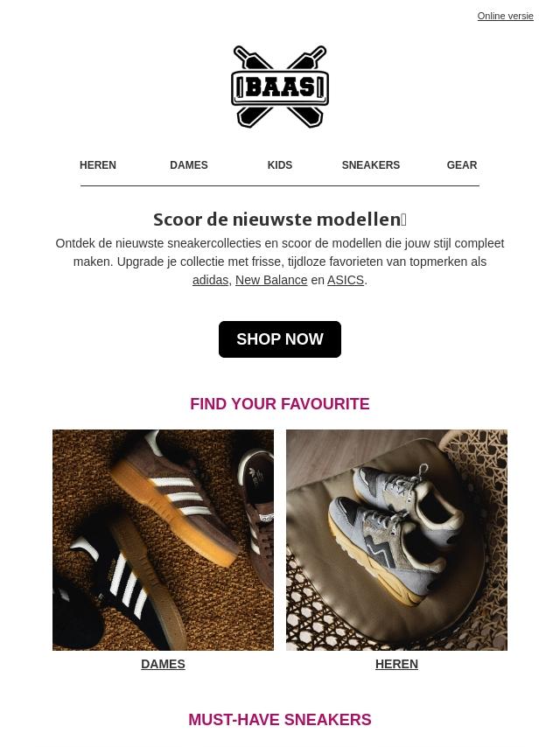Click the divider line under the navigation
Screen dimensions: 560x747
[x=280, y=185]
